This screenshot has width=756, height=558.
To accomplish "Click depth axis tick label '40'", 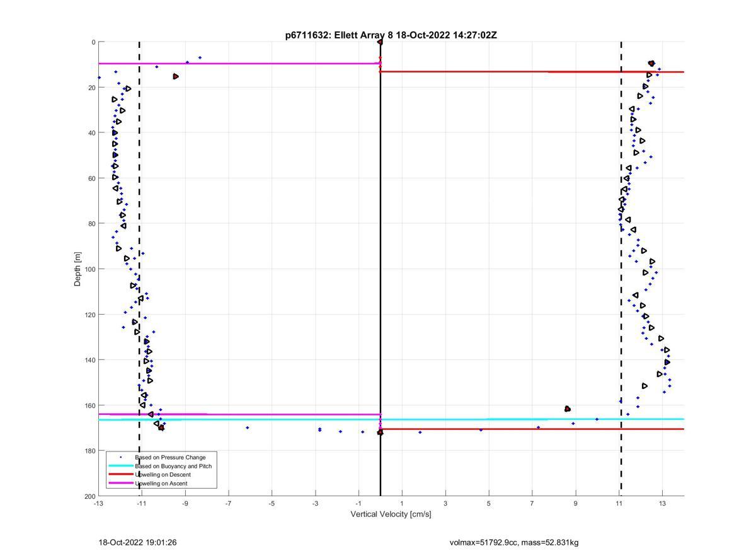I will (x=91, y=133).
